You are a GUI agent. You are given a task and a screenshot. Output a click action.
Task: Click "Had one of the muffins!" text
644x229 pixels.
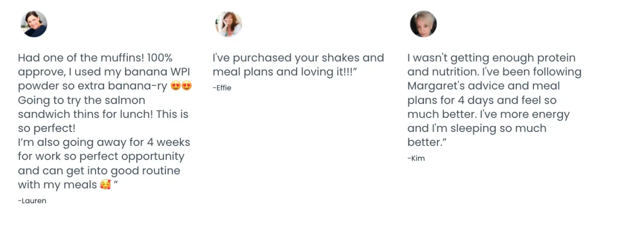tap(71, 58)
